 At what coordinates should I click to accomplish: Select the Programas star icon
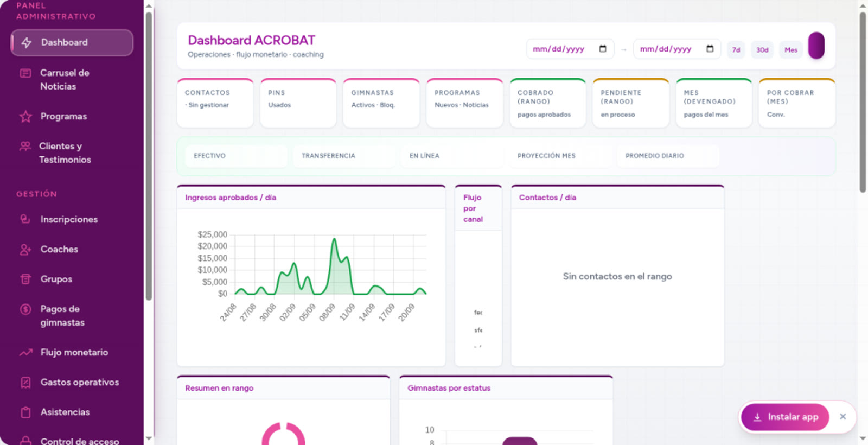tap(25, 116)
